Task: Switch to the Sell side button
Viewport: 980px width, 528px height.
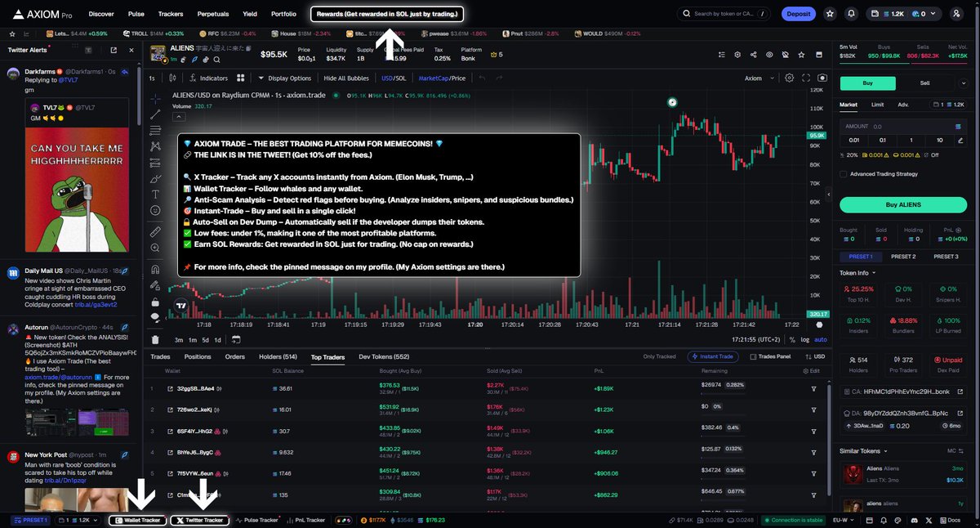Action: point(924,83)
